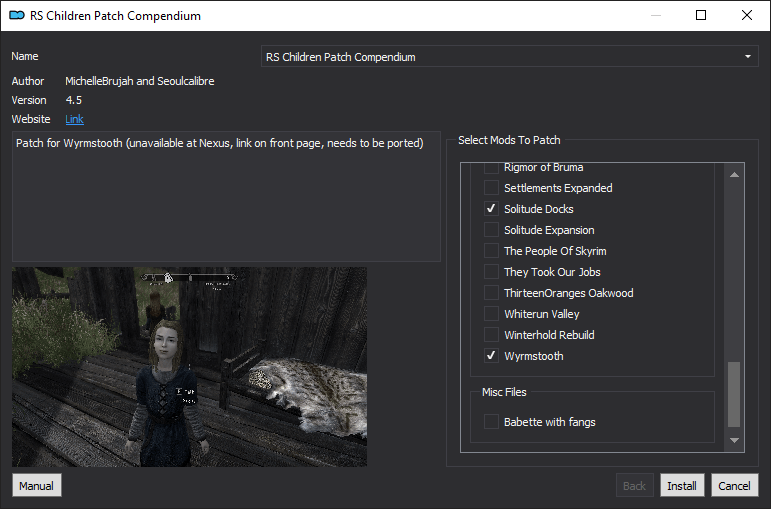Click the Select Mods To Patch heading

(x=509, y=140)
